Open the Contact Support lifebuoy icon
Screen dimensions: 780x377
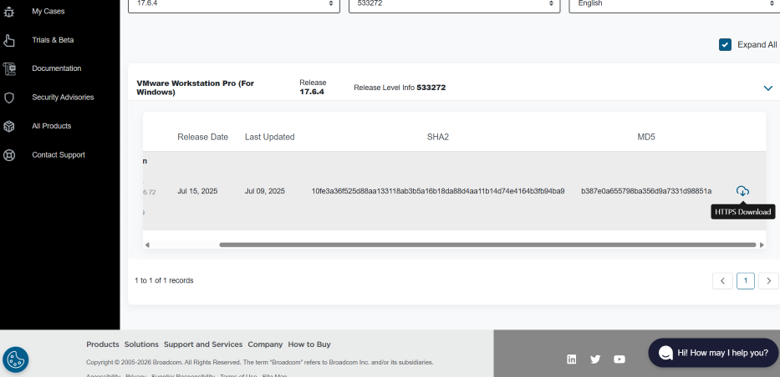point(9,155)
